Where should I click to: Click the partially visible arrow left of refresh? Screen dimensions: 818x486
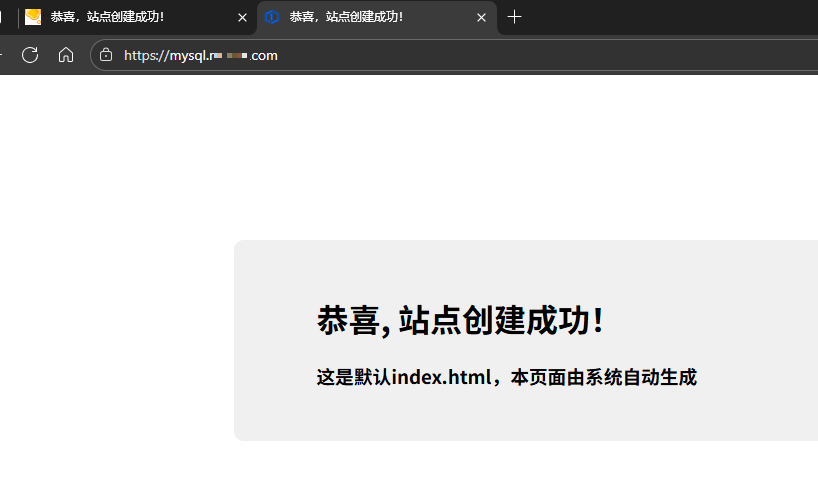pyautogui.click(x=3, y=55)
